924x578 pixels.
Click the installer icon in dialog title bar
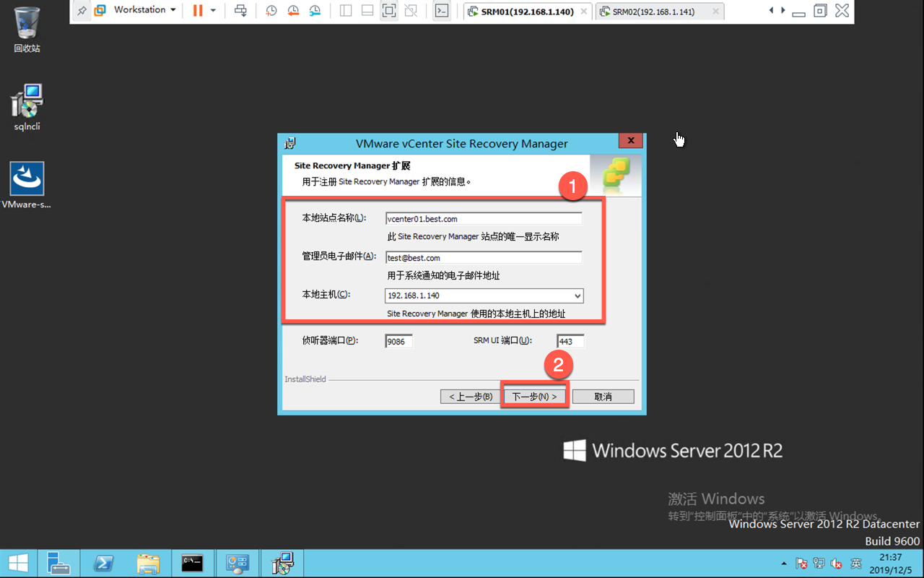coord(290,143)
